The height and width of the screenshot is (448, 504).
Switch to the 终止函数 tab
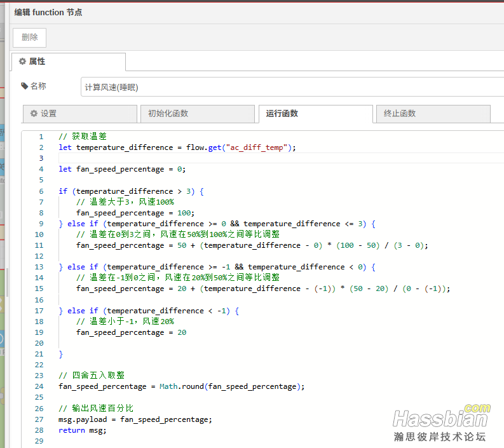pyautogui.click(x=433, y=114)
